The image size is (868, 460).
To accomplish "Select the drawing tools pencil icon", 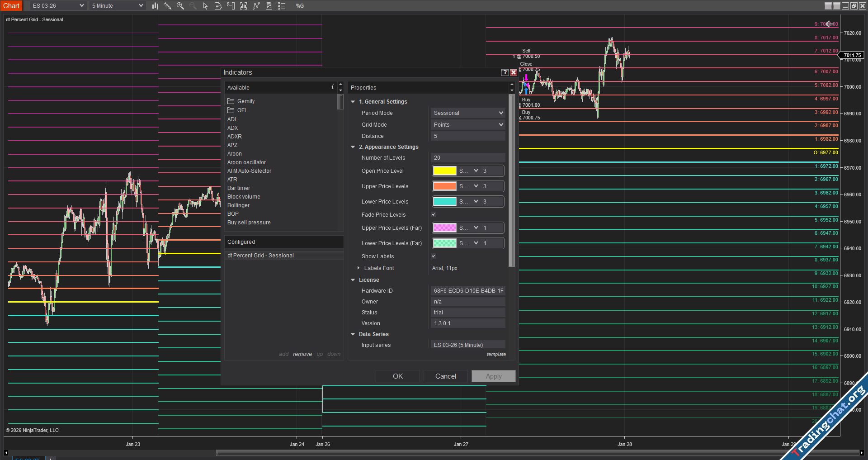I will coord(168,6).
